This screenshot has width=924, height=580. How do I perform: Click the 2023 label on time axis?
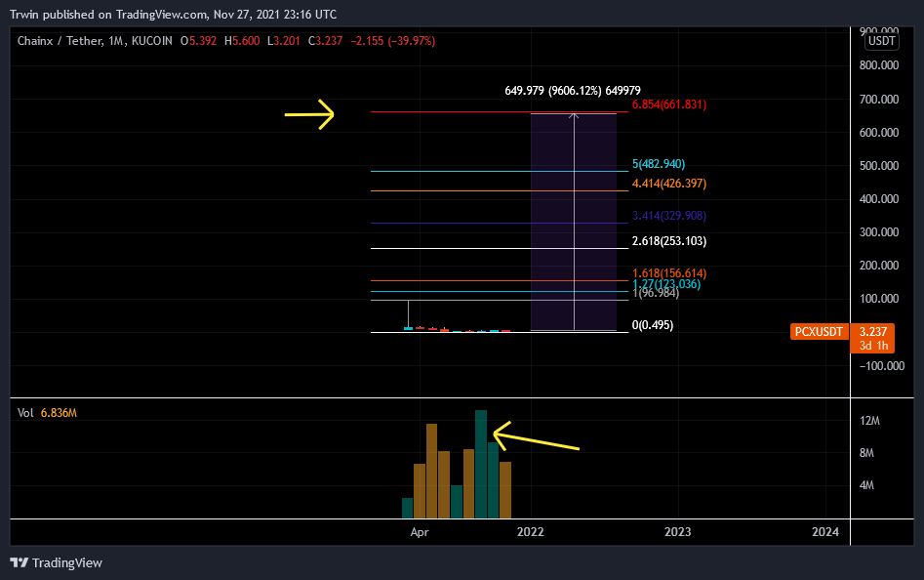click(x=678, y=531)
